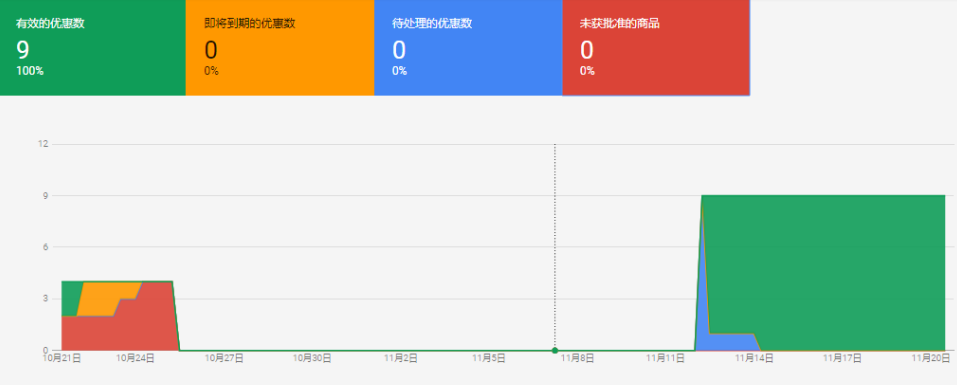The width and height of the screenshot is (957, 385).
Task: Select the orange 即将到期的优惠数 card
Action: click(280, 48)
